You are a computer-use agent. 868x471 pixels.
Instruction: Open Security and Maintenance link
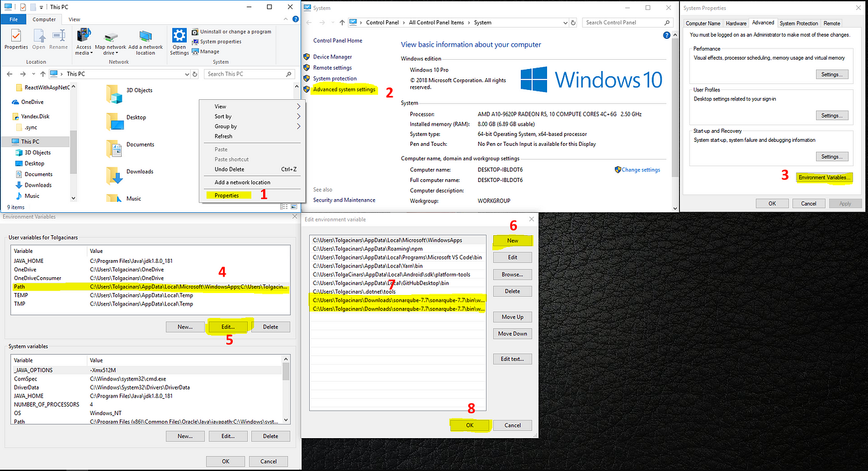point(344,200)
